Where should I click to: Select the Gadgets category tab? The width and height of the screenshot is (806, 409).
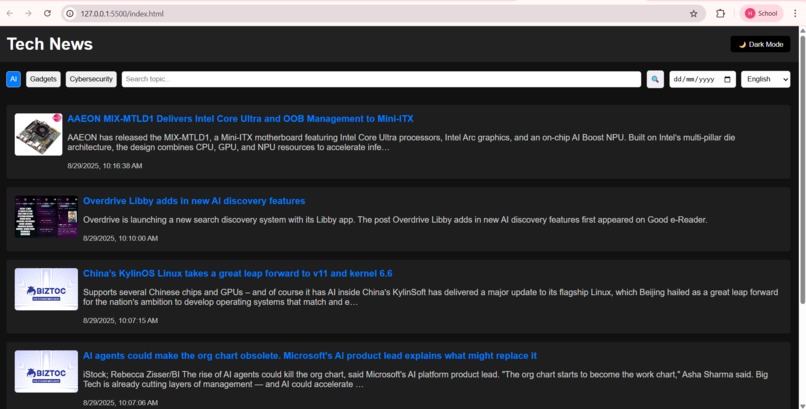click(x=43, y=79)
